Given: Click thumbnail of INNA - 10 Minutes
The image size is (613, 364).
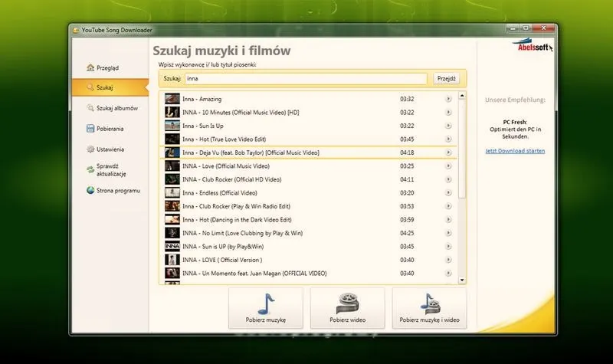Looking at the screenshot, I should [x=172, y=112].
